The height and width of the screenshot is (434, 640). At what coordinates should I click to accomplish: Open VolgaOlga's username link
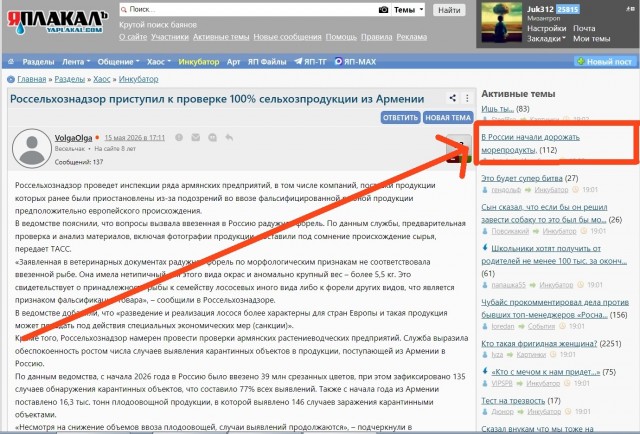[73, 138]
